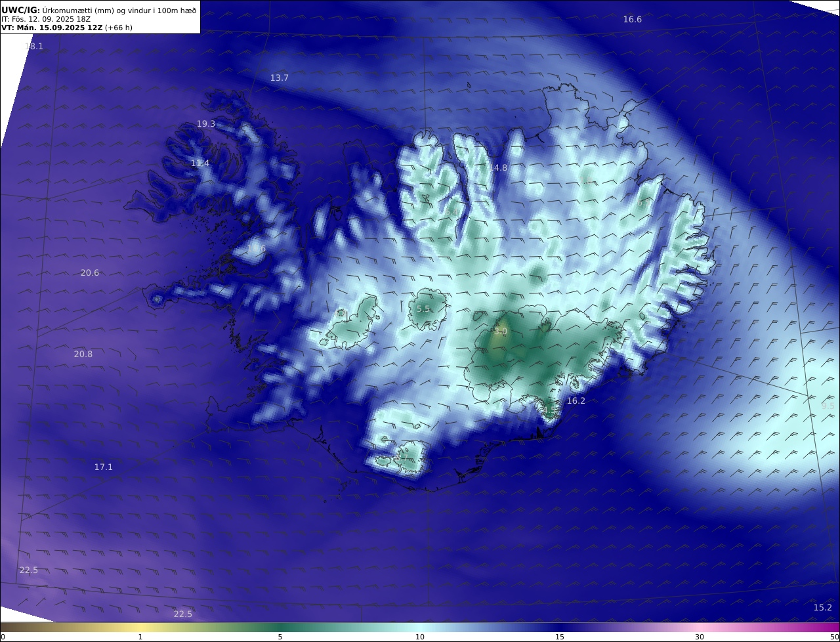
Task: Click the 10.6 value label
Action: [x=256, y=249]
